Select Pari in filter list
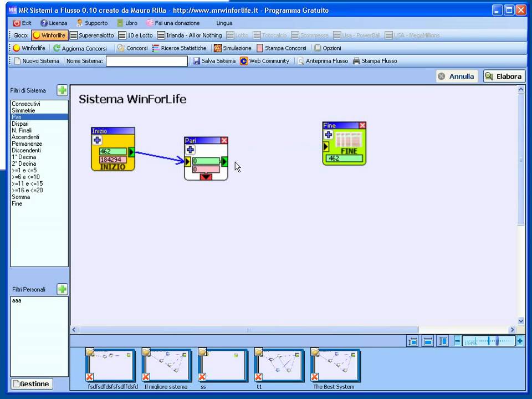532x399 pixels. pos(39,117)
